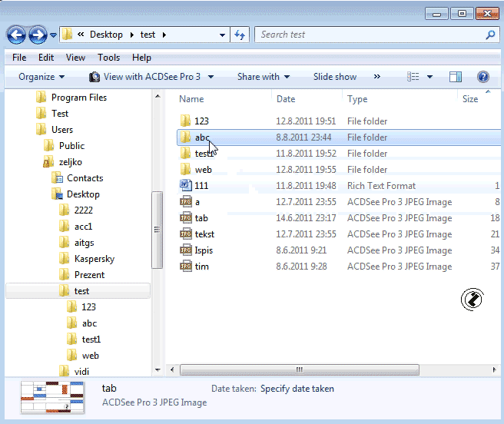Click the Back navigation arrow button
Screen dimensions: 504x424
click(x=16, y=35)
